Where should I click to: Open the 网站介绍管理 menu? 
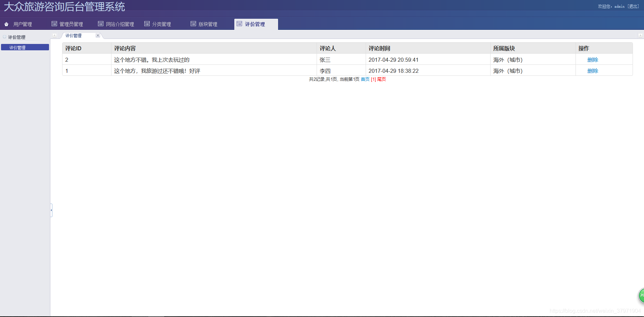pos(120,24)
